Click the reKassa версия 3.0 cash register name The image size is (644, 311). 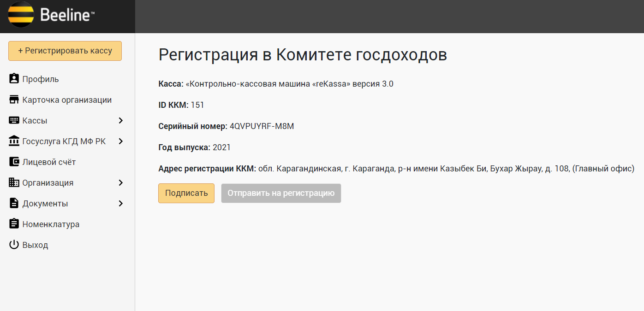click(290, 84)
